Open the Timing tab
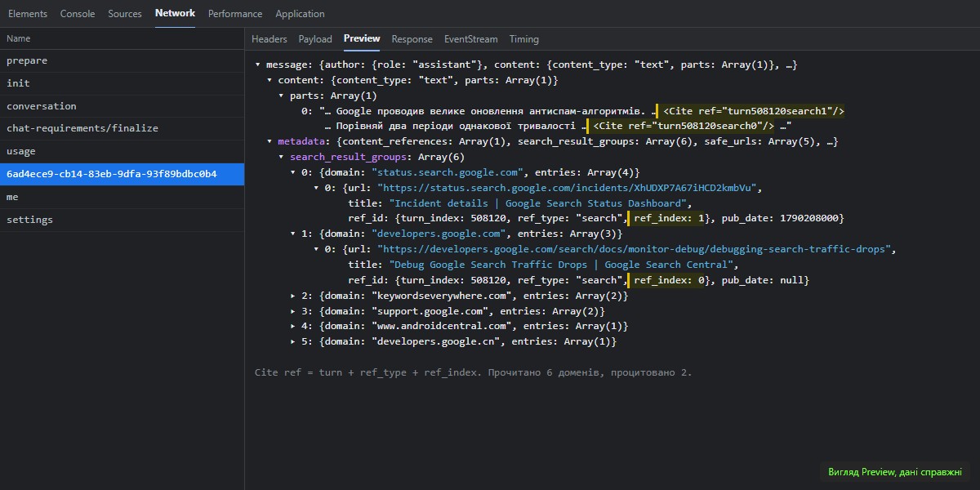Viewport: 980px width, 490px height. [x=524, y=39]
